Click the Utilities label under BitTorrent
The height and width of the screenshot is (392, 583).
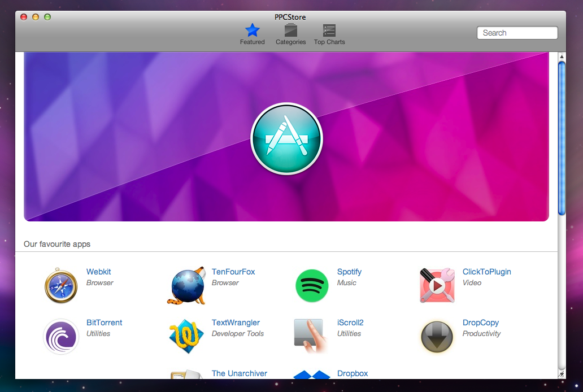[98, 334]
